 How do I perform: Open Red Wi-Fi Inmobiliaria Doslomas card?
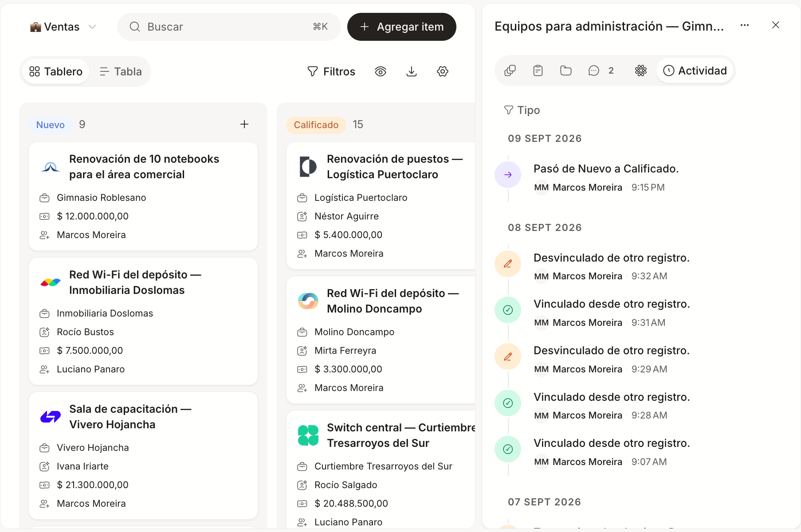[143, 321]
